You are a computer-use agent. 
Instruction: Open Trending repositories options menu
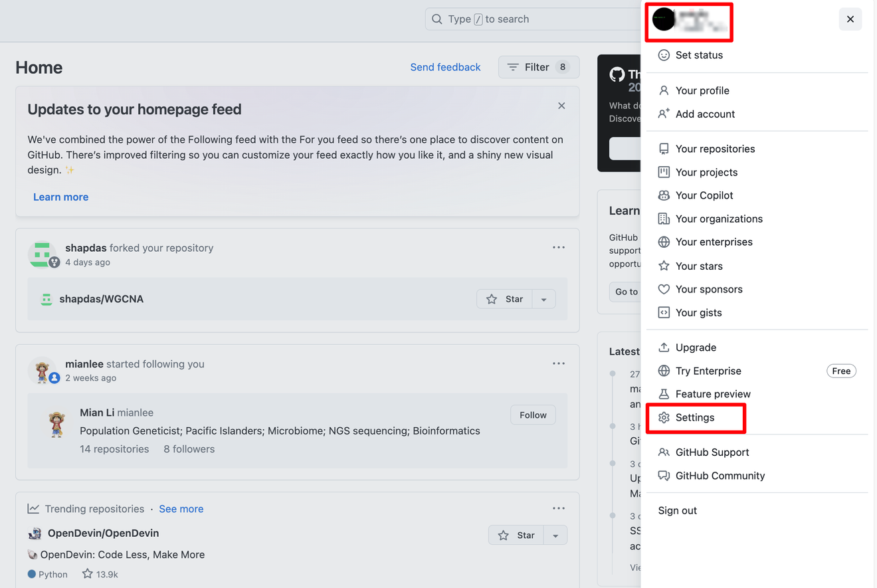(559, 508)
